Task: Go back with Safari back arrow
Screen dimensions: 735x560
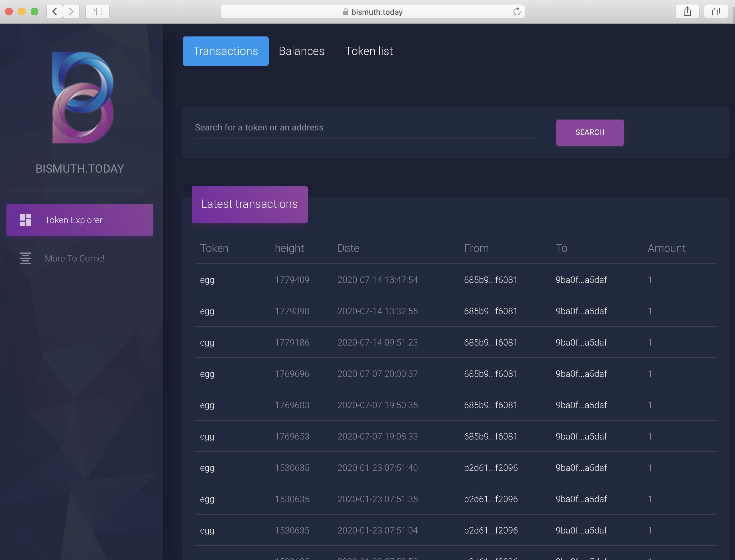Action: coord(55,12)
